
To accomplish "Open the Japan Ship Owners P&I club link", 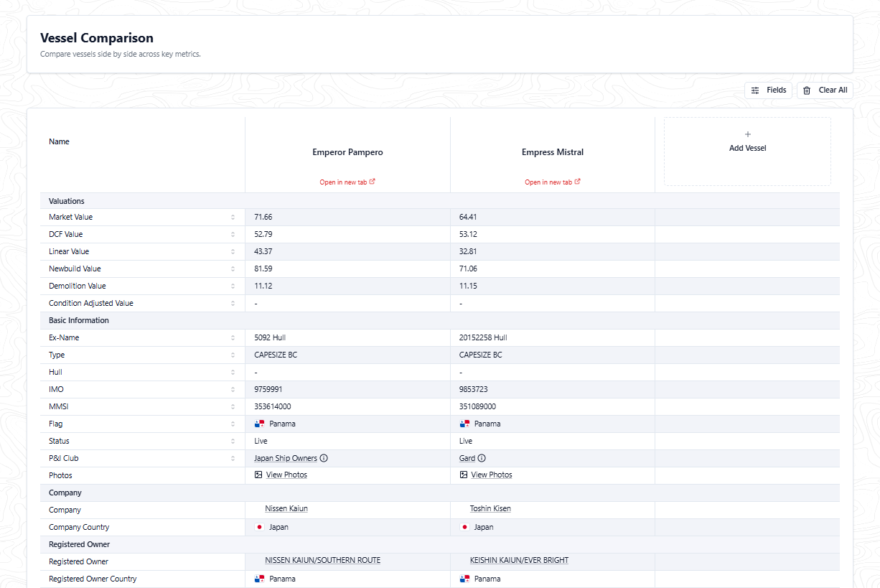I will [x=286, y=458].
